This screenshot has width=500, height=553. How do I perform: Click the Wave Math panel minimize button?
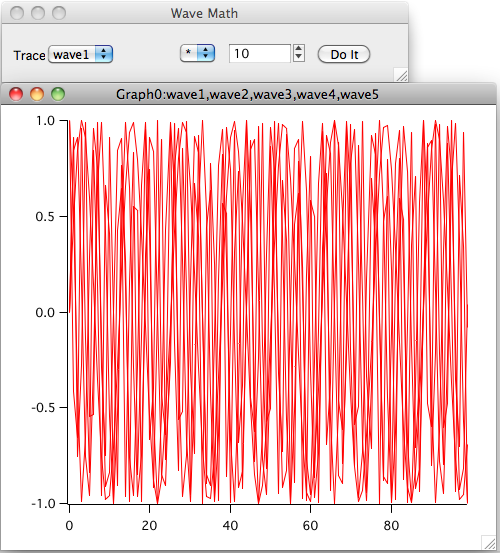(x=38, y=13)
